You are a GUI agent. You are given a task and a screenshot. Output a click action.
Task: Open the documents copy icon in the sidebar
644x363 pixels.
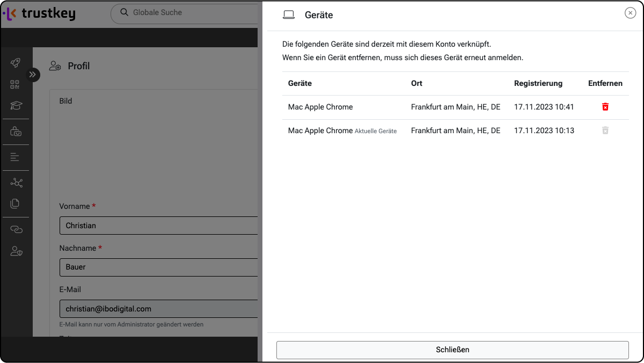pyautogui.click(x=15, y=204)
